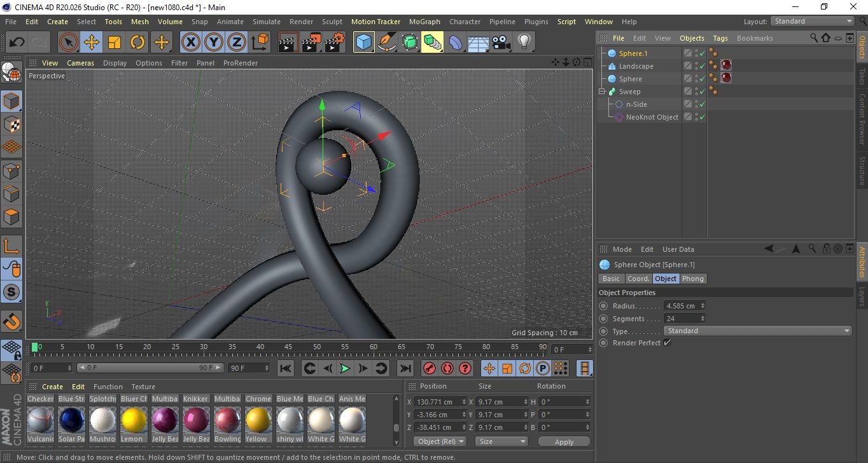Screen dimensions: 868x463
Task: Activate the Rotate tool in toolbar
Action: point(137,43)
